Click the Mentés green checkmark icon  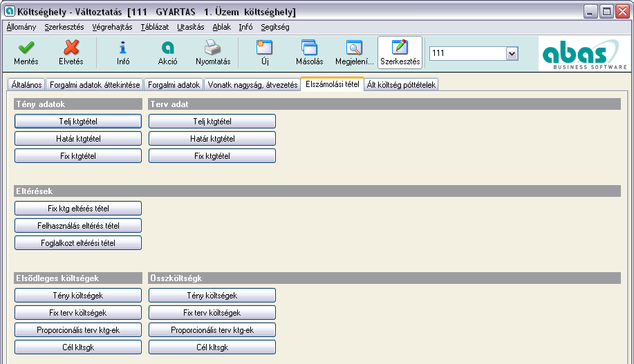click(26, 48)
